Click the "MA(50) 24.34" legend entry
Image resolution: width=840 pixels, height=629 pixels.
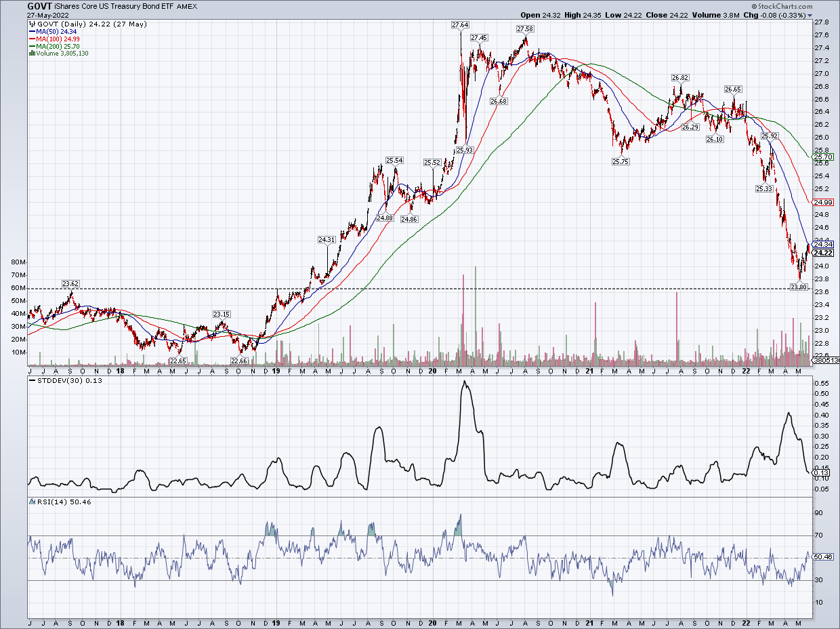(x=55, y=31)
